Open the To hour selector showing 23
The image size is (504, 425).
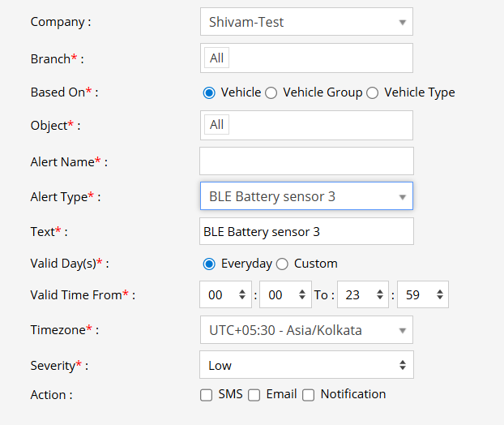click(x=364, y=295)
